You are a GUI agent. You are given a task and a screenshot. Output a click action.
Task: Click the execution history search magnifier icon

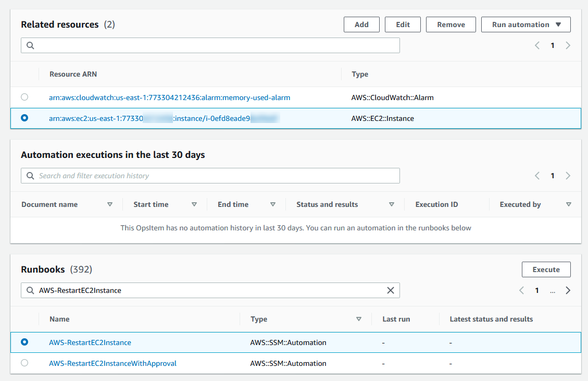pyautogui.click(x=30, y=176)
